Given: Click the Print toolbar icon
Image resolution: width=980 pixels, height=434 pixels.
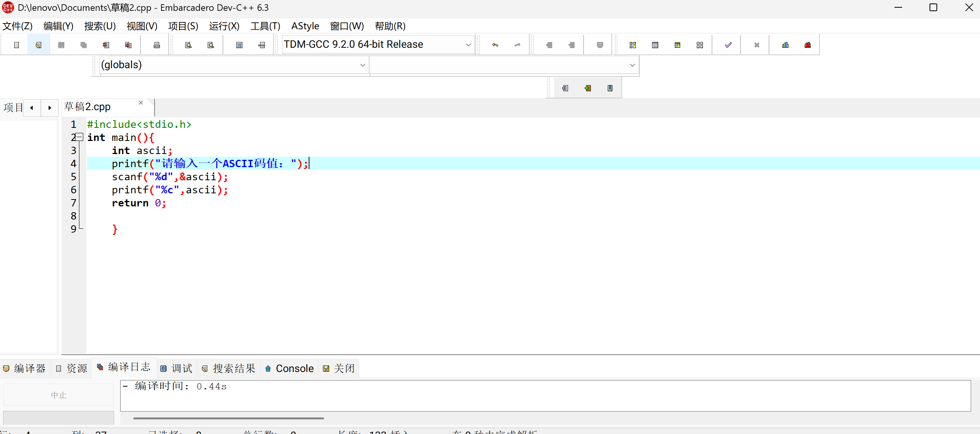Looking at the screenshot, I should coord(156,45).
